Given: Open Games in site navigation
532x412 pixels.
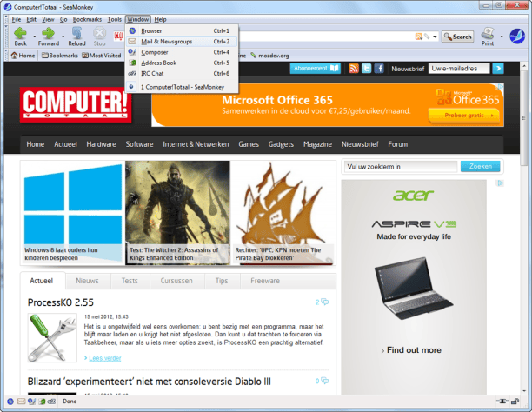Looking at the screenshot, I should (x=249, y=144).
